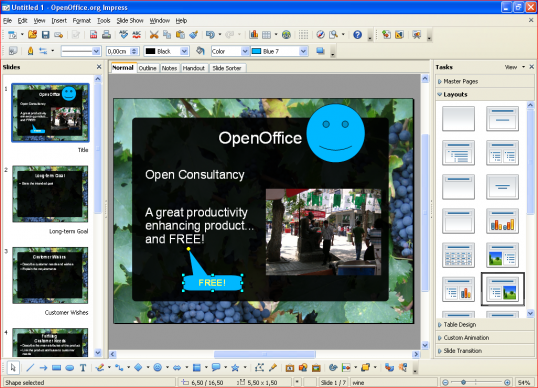Screen dimensions: 538x388
Task: Choose the Symbol Shapes smiley tool
Action: tap(157, 368)
